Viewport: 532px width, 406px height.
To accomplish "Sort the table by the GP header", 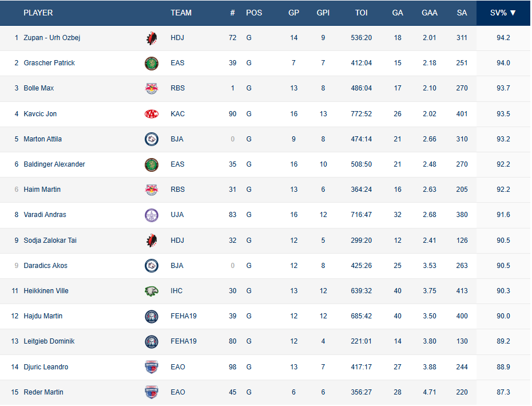I will pos(293,13).
